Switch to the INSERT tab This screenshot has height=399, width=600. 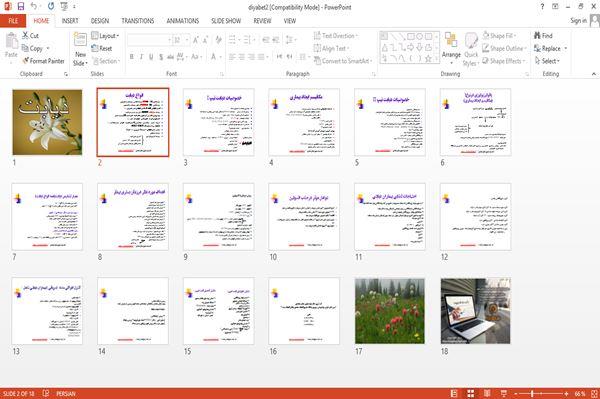(70, 21)
